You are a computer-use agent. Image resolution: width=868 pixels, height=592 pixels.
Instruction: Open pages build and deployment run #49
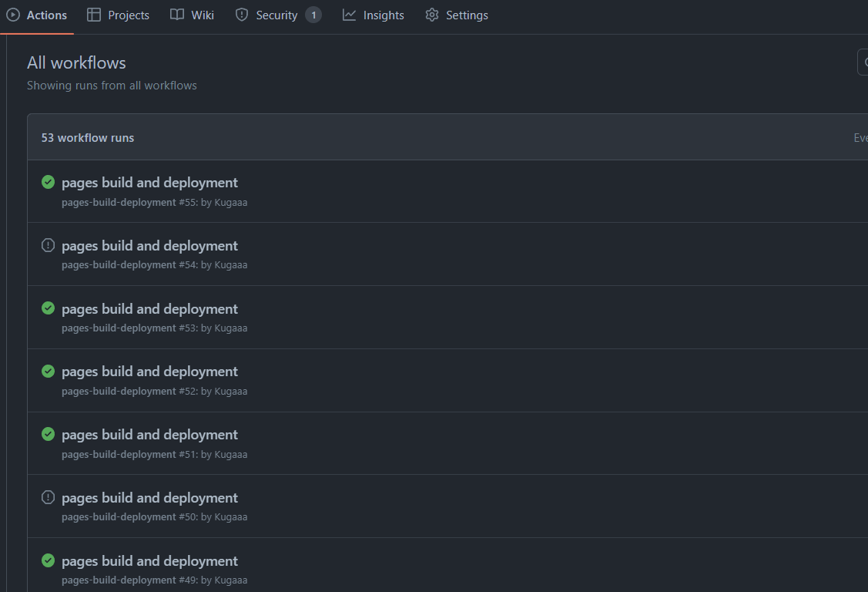(149, 560)
